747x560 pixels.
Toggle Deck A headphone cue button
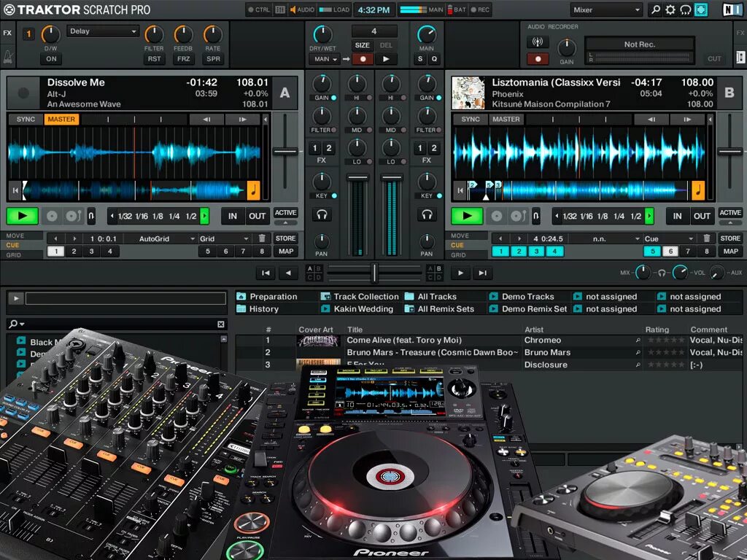coord(322,215)
